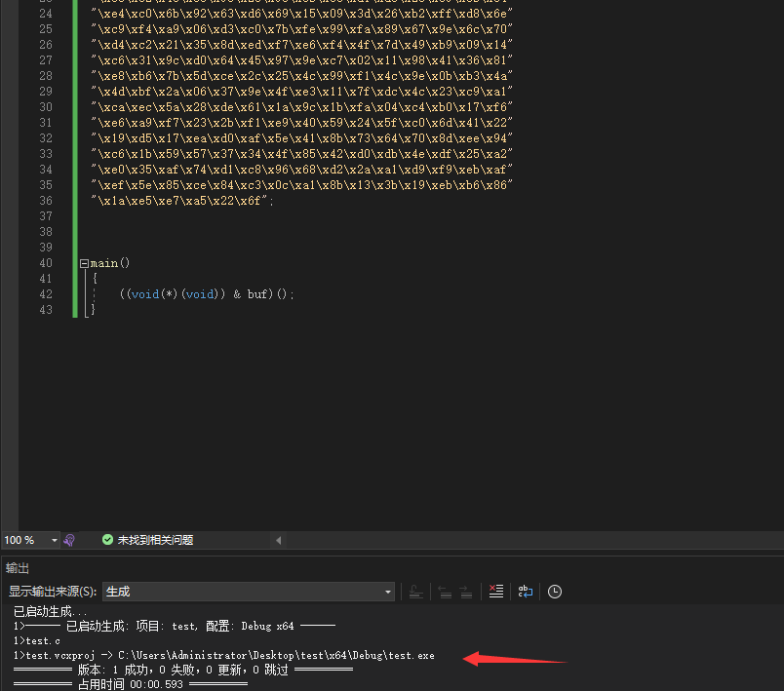784x691 pixels.
Task: Click the Go to next message icon
Action: [466, 592]
